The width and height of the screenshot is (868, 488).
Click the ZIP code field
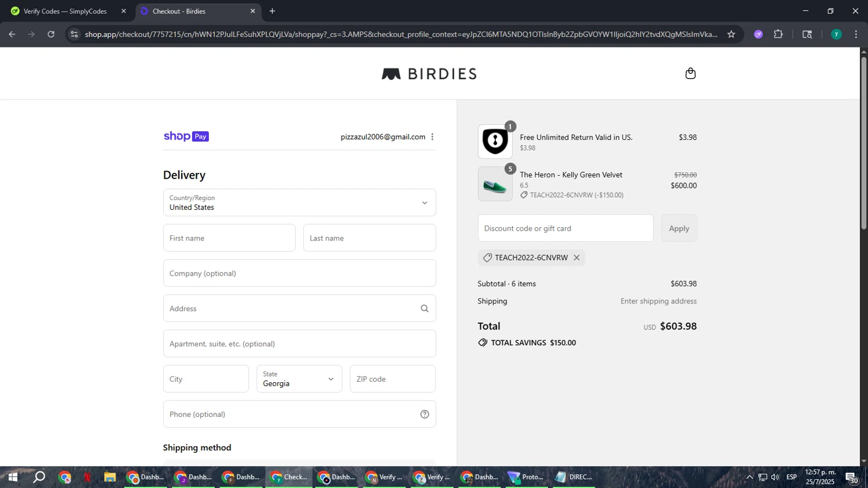(x=393, y=379)
